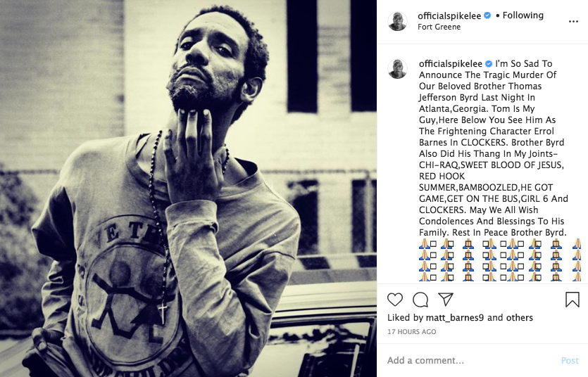The height and width of the screenshot is (377, 588).
Task: Click verified badge beside header username
Action: coord(487,15)
